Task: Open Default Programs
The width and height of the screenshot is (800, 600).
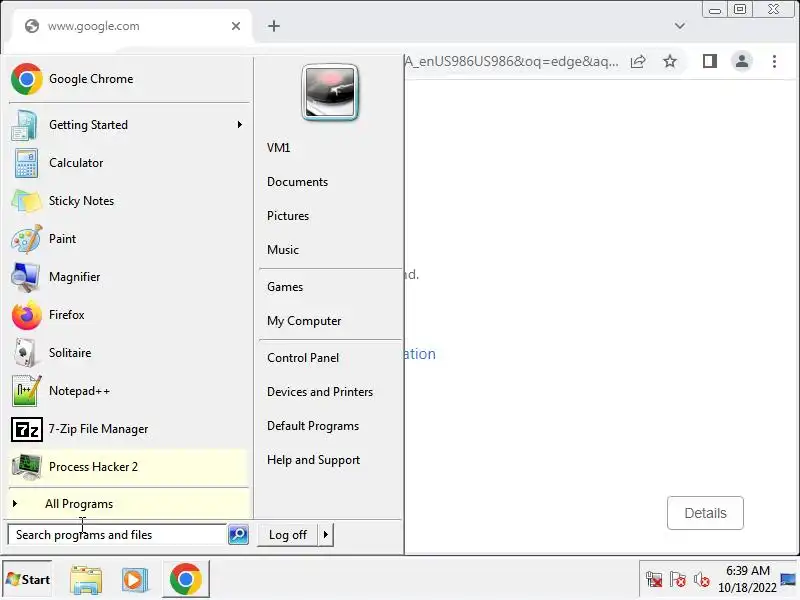Action: (313, 426)
